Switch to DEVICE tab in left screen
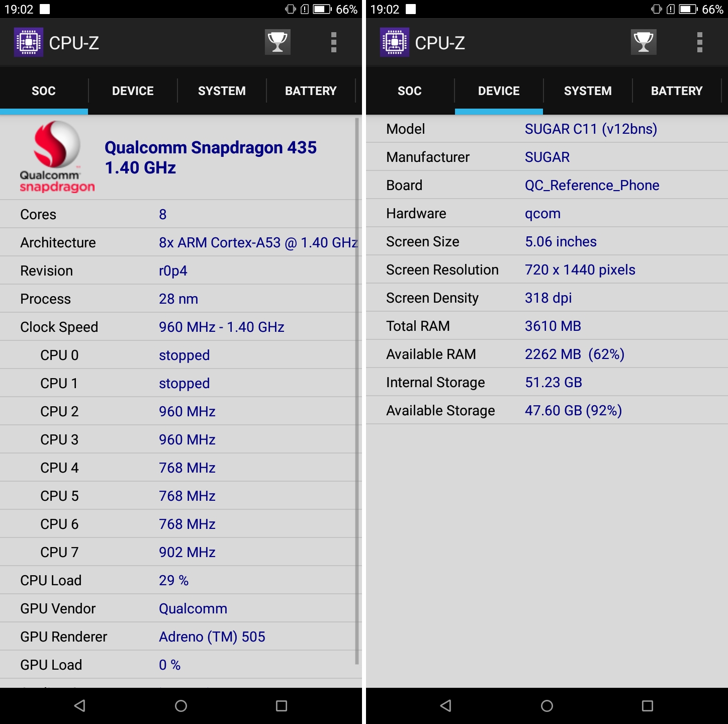Screen dimensions: 728x724 [x=133, y=91]
